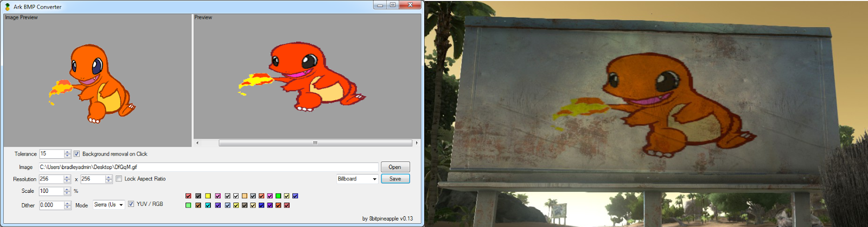Toggle the brown palette color checkbox
Viewport: 868px width, 227px height.
tap(198, 205)
